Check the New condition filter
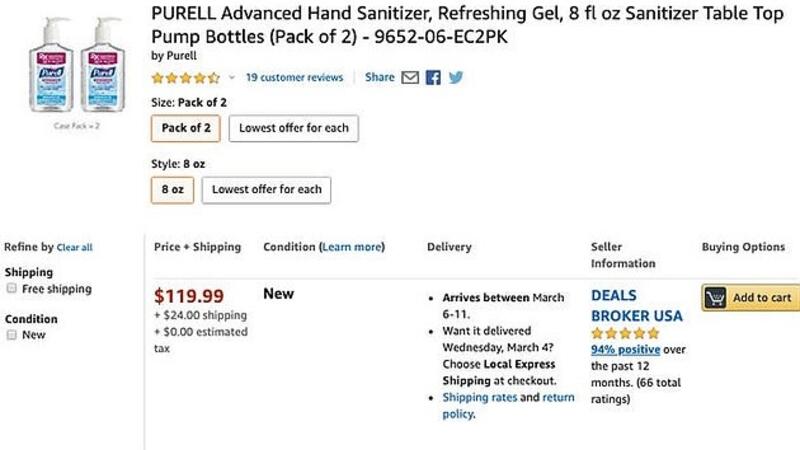 pyautogui.click(x=11, y=335)
